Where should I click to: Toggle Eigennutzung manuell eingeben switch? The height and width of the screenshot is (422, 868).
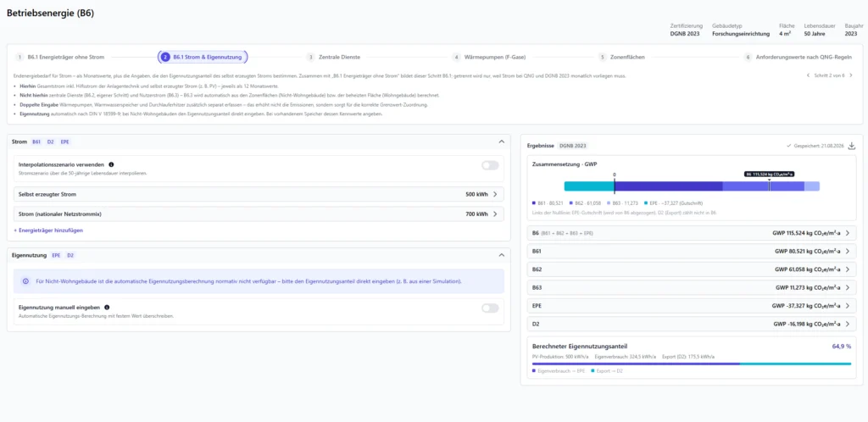click(490, 308)
